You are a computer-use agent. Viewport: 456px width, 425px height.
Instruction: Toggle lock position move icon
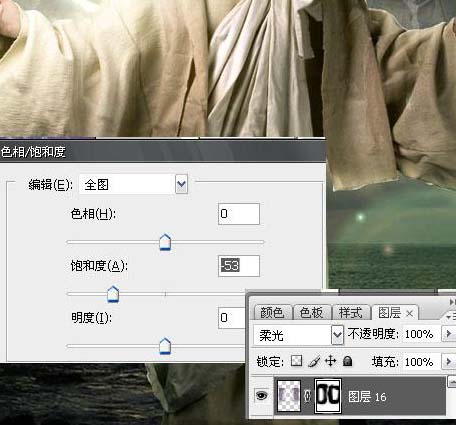[330, 361]
